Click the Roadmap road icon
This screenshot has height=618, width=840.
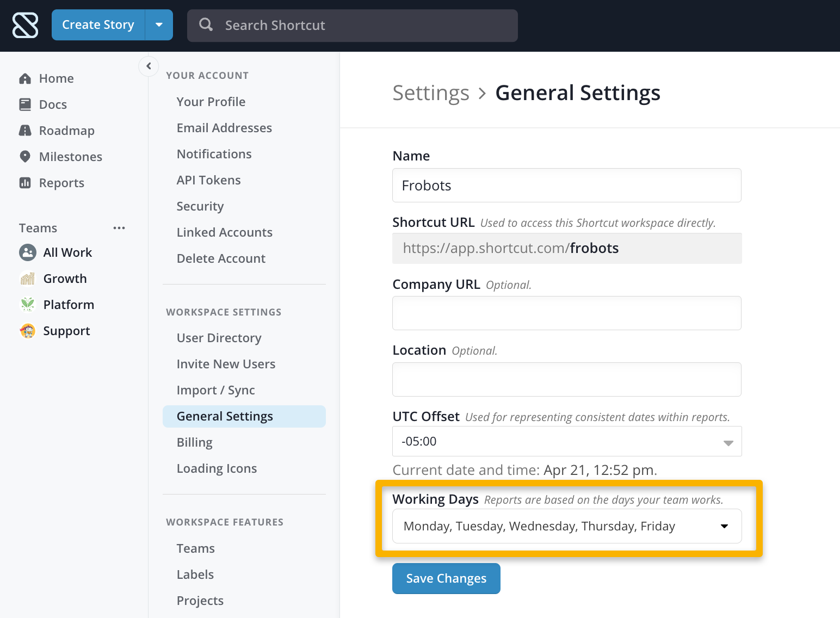25,131
